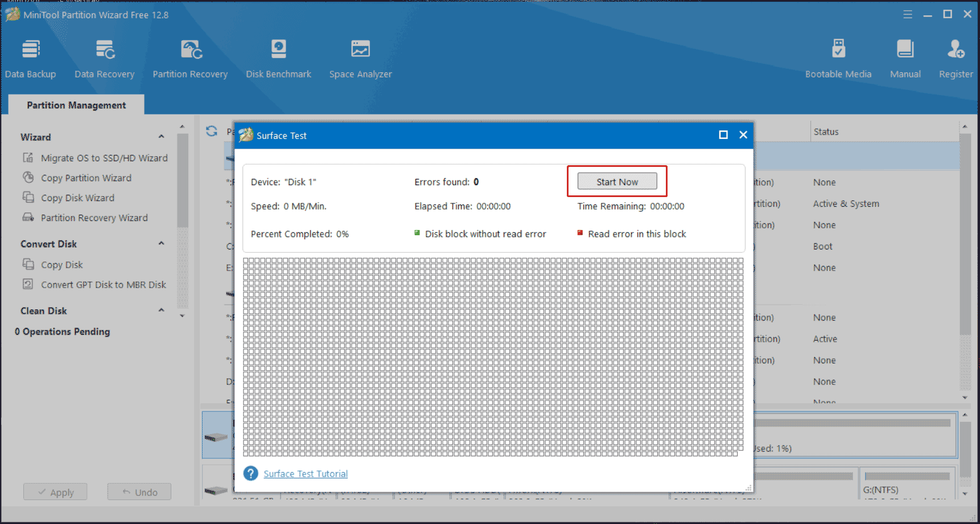Click the 'Boot' status cell
This screenshot has width=980, height=524.
point(823,247)
